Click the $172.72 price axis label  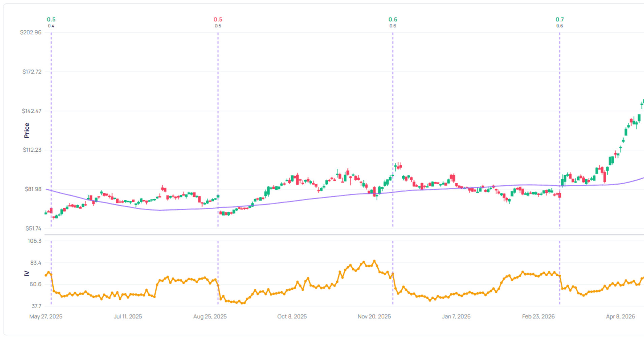coord(32,71)
